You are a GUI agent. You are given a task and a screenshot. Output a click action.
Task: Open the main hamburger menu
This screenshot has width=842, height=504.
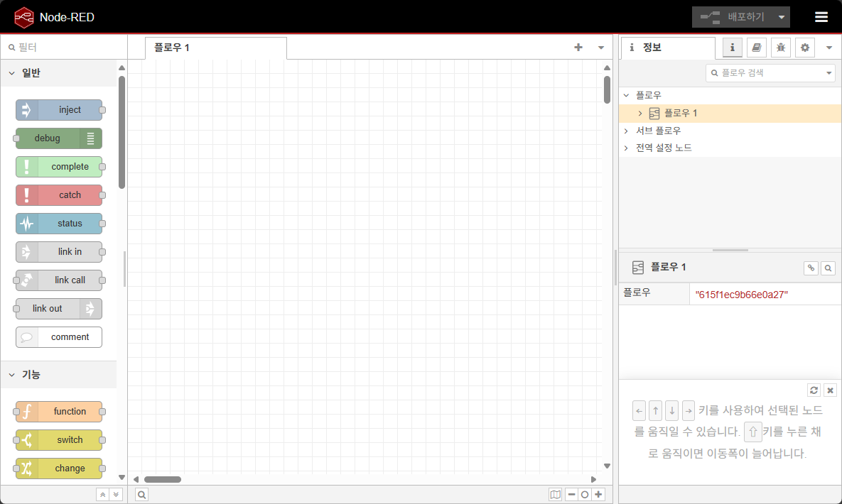coord(821,17)
